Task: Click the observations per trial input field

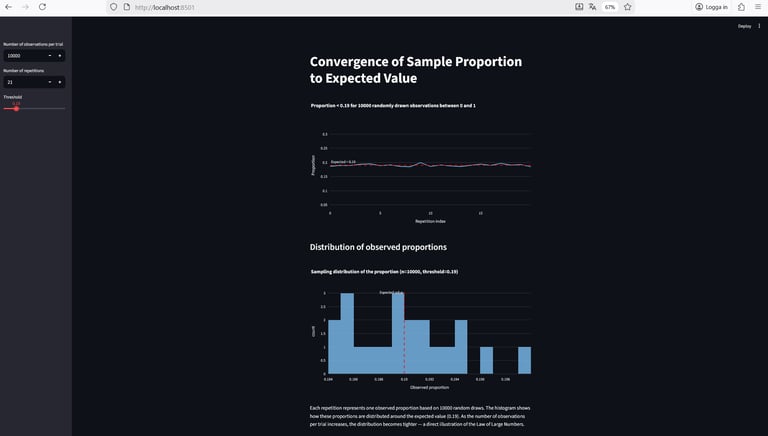Action: (24, 56)
